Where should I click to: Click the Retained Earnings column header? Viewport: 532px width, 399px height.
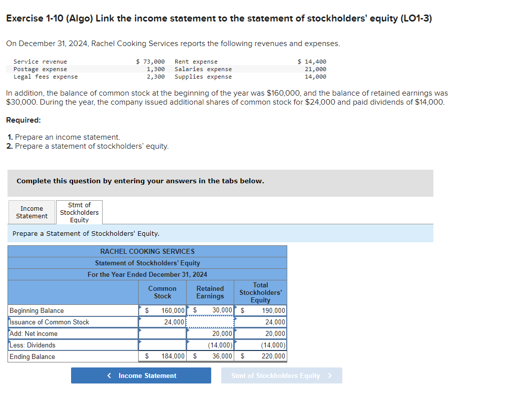click(210, 292)
